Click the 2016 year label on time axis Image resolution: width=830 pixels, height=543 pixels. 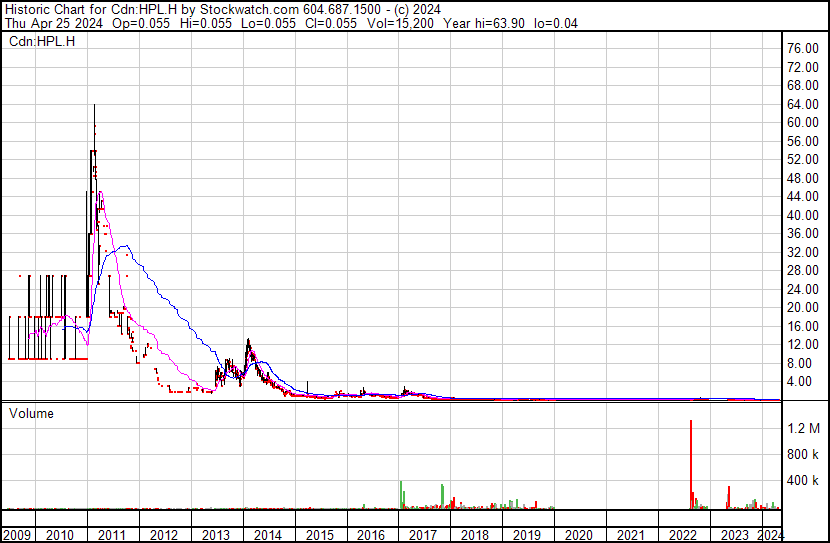point(372,535)
